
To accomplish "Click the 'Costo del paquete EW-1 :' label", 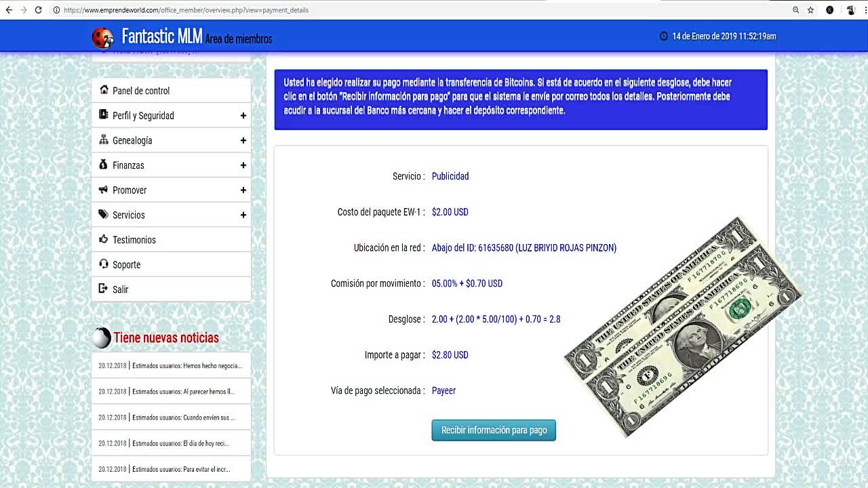I will click(381, 212).
